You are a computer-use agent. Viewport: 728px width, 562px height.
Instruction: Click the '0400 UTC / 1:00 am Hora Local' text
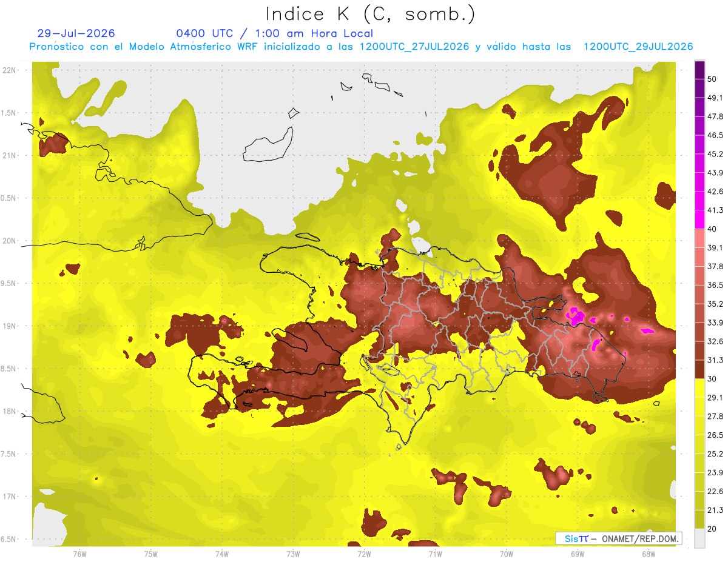coord(274,33)
